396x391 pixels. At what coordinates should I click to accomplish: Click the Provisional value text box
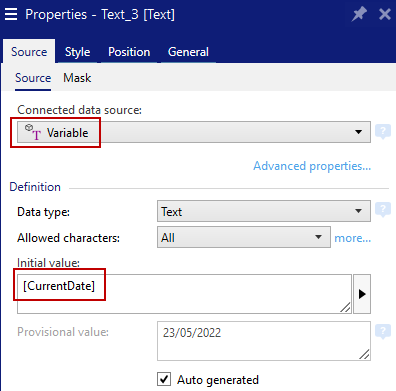(x=264, y=341)
